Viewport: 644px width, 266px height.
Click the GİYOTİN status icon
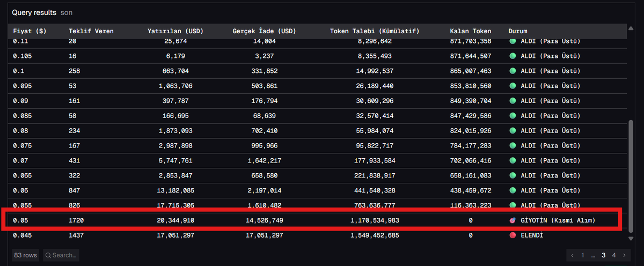point(513,220)
